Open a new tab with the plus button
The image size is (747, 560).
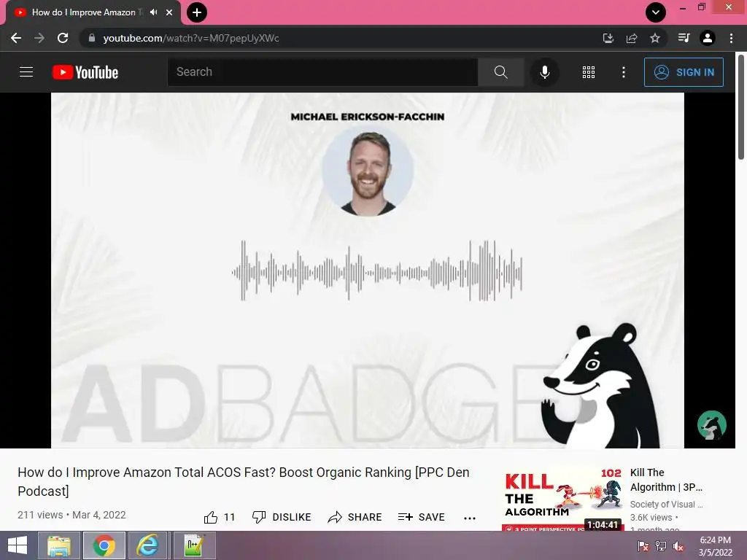(x=197, y=12)
